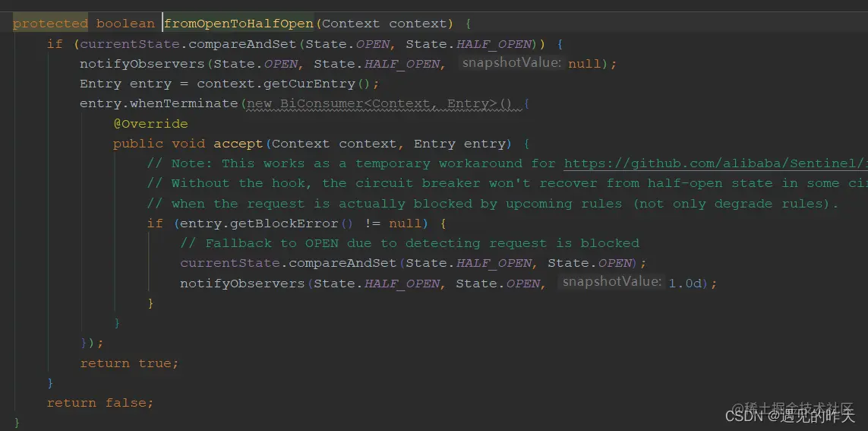
Task: Click the snapshotValue hint before 1.0d
Action: 611,282
